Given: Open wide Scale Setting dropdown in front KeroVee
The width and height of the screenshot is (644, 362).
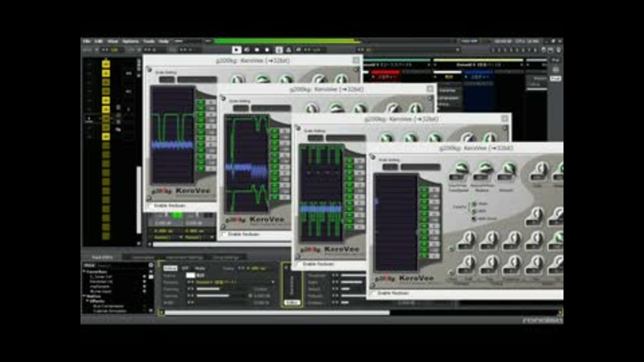Looking at the screenshot, I should [420, 167].
